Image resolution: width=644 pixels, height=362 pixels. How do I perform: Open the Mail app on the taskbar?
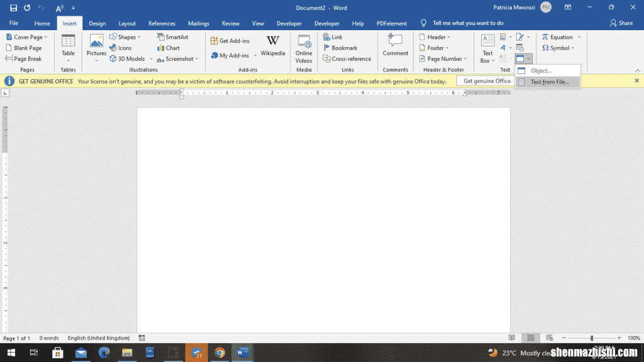(81, 353)
